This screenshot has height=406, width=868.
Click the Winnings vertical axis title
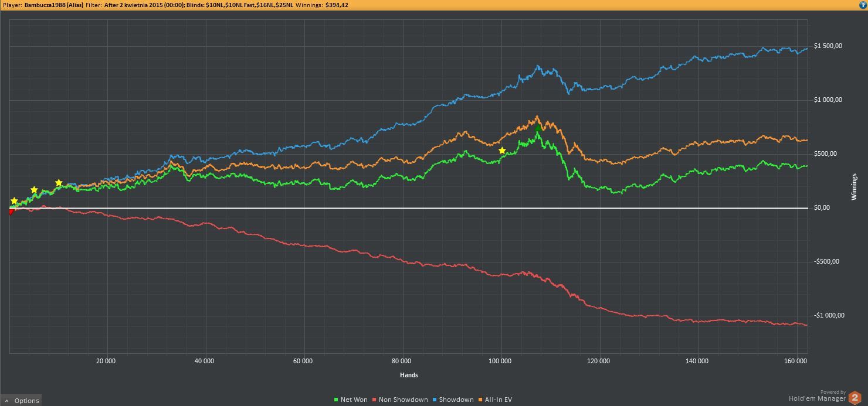pyautogui.click(x=854, y=187)
